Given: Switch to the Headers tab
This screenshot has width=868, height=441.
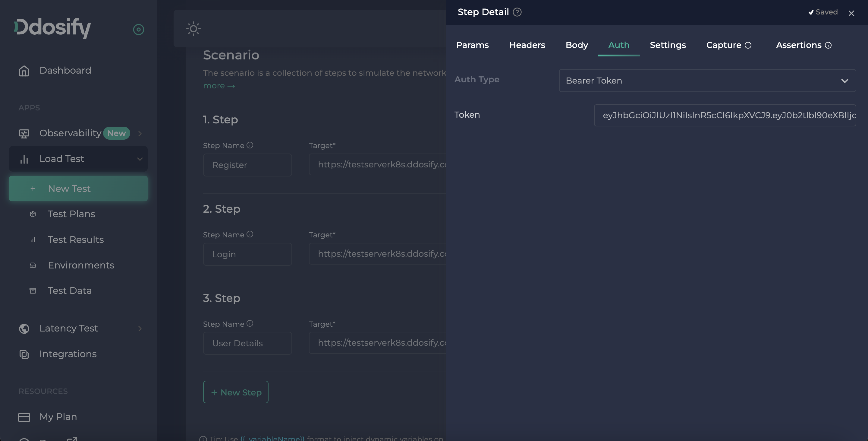Looking at the screenshot, I should [527, 45].
